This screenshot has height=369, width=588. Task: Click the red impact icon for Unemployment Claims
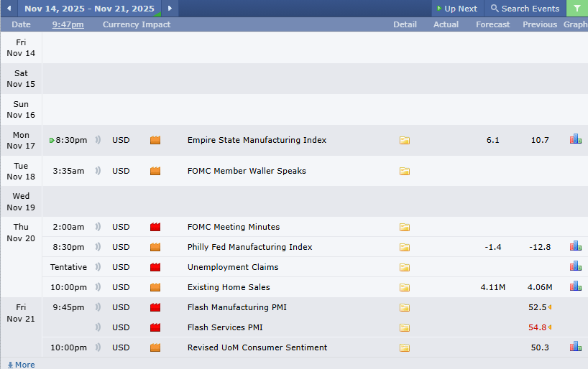tap(155, 267)
